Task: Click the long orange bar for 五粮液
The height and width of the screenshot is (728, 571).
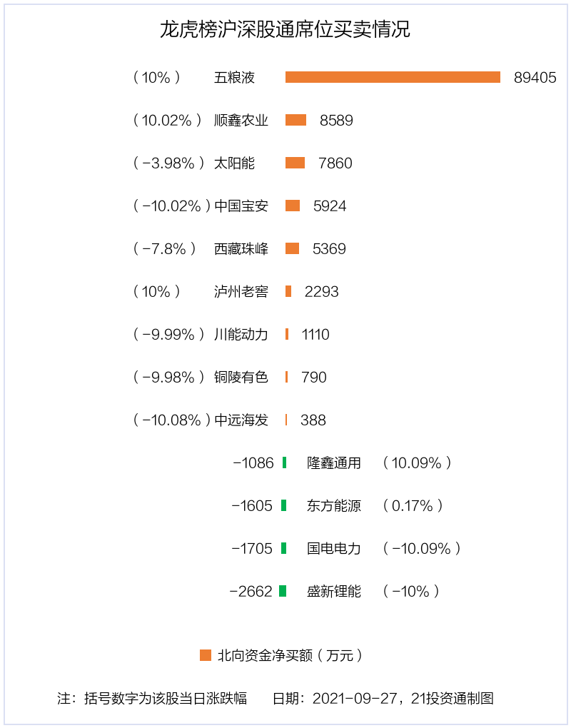Action: 393,77
